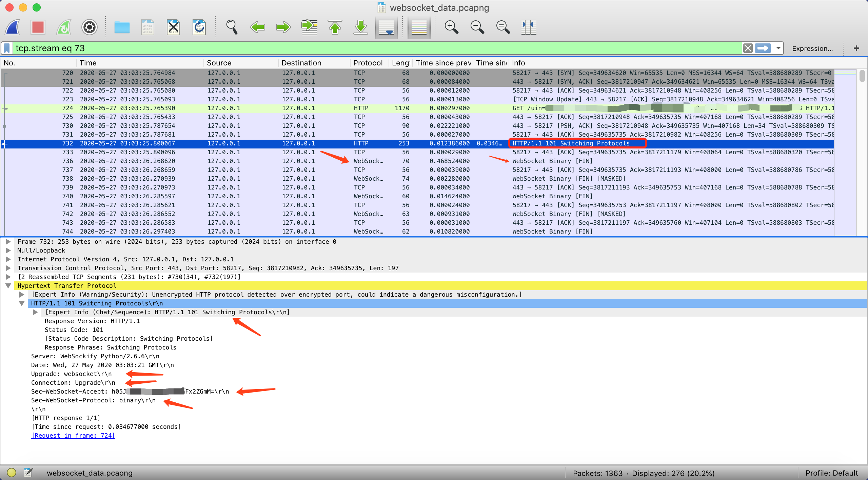Open the filter history dropdown arrow
Viewport: 868px width, 480px height.
click(778, 48)
